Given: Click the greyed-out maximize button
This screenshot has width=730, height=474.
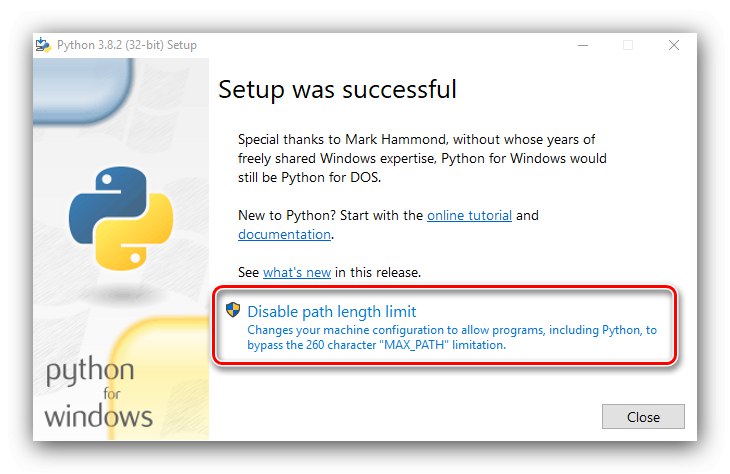Looking at the screenshot, I should (x=628, y=45).
